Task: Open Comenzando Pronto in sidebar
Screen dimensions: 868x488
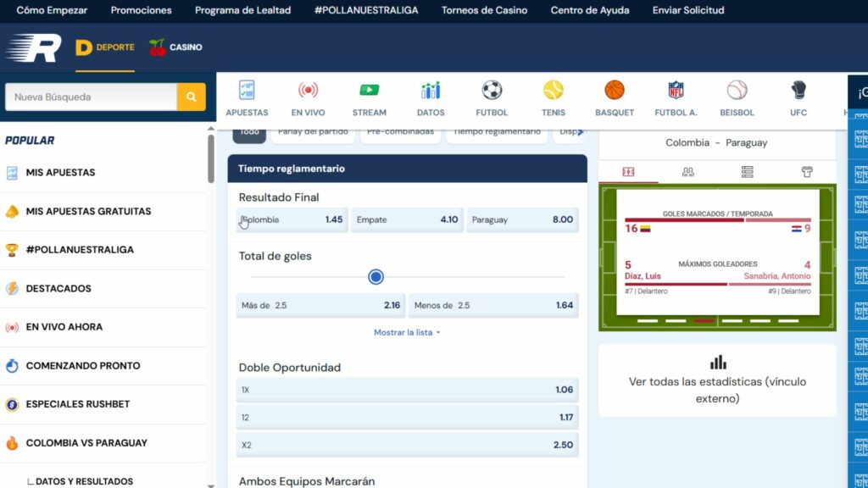Action: click(x=103, y=366)
